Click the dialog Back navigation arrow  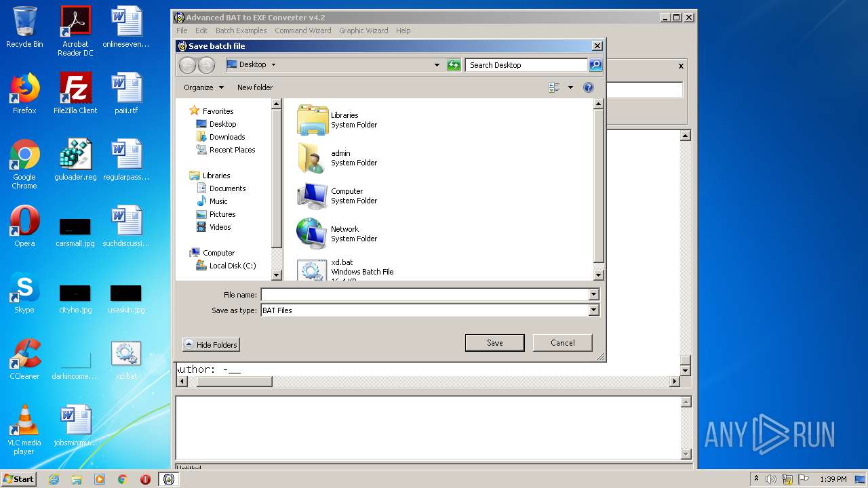[x=188, y=65]
